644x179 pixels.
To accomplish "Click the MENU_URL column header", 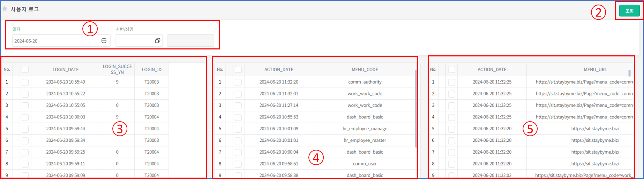I will tap(595, 70).
